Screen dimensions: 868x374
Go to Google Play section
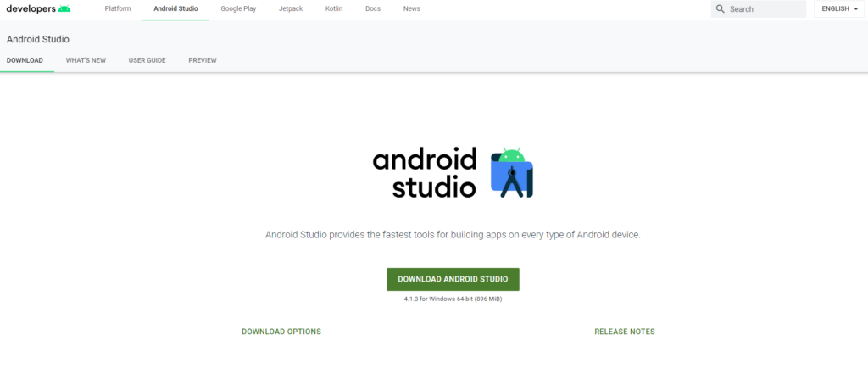[238, 8]
